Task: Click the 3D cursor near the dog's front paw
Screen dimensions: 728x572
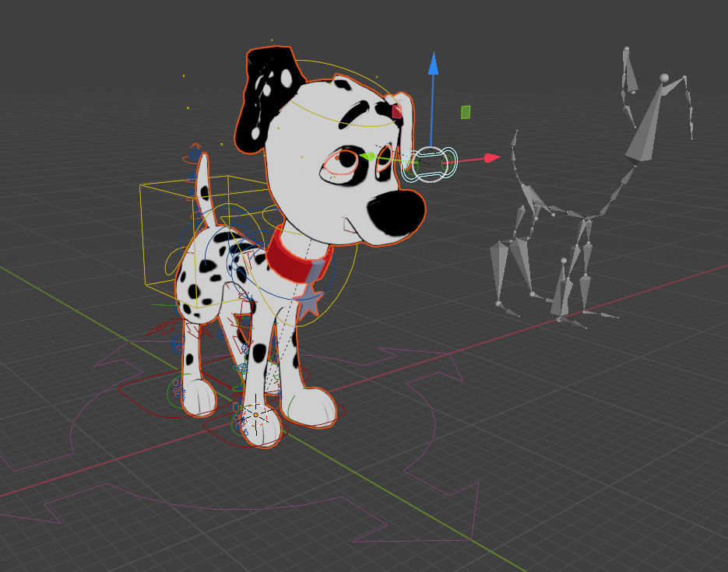Action: [255, 415]
